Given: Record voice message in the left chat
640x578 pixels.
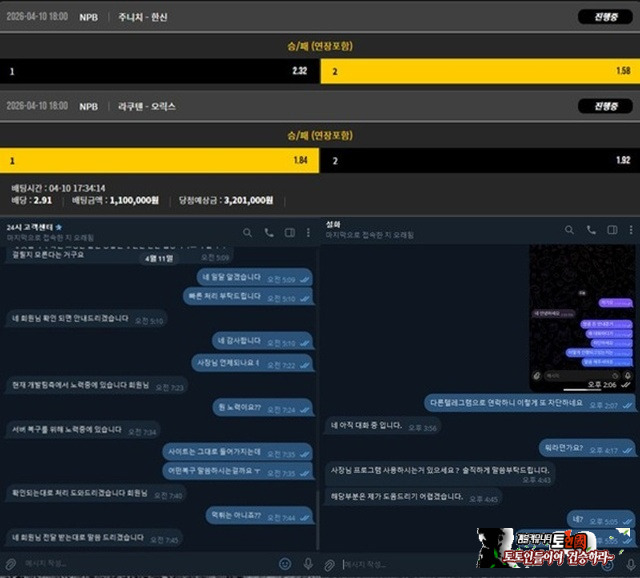Looking at the screenshot, I should [308, 564].
